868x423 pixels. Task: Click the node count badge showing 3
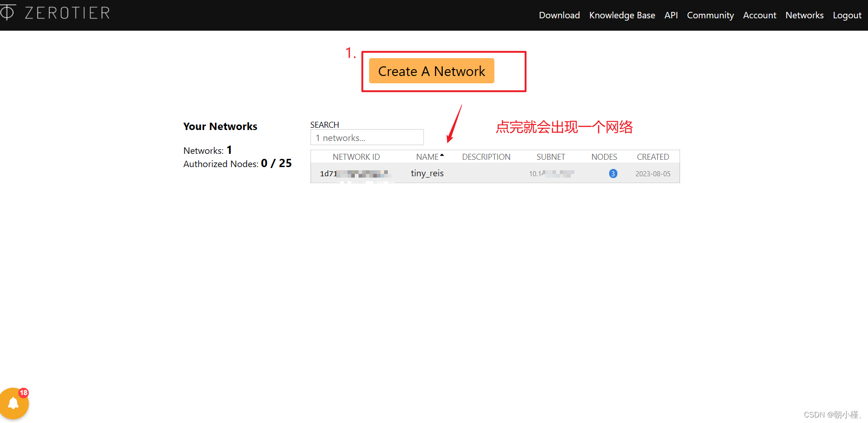click(613, 174)
